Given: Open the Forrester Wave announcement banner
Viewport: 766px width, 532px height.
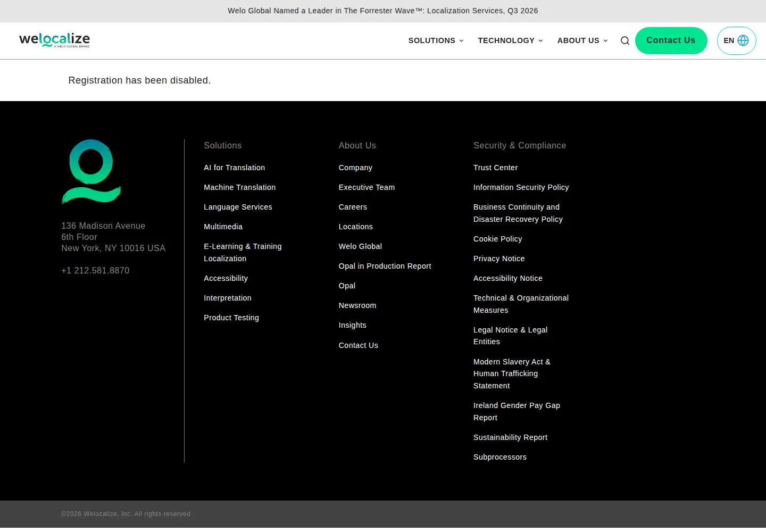Looking at the screenshot, I should pyautogui.click(x=383, y=11).
